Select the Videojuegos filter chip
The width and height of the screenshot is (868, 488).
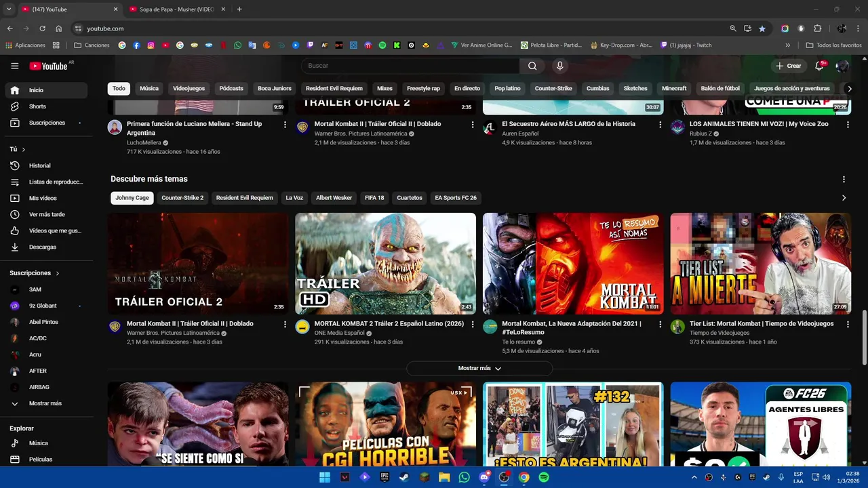[189, 88]
